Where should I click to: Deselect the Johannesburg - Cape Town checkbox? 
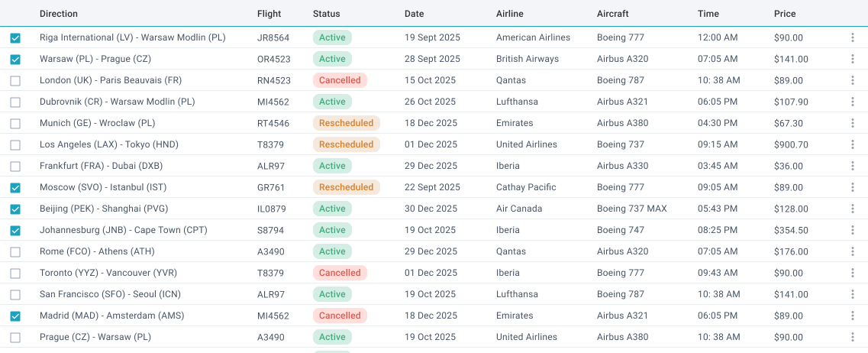(x=15, y=231)
